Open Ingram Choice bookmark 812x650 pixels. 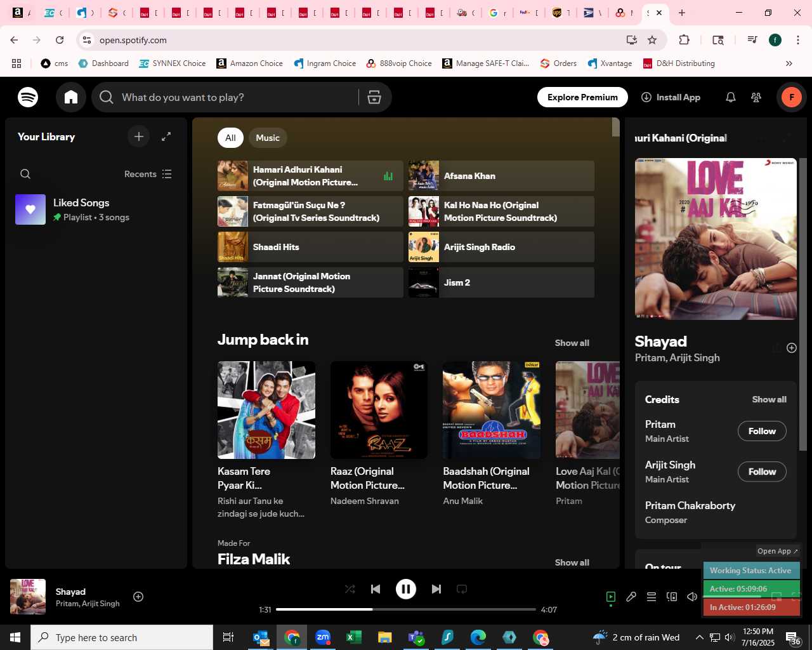tap(325, 63)
